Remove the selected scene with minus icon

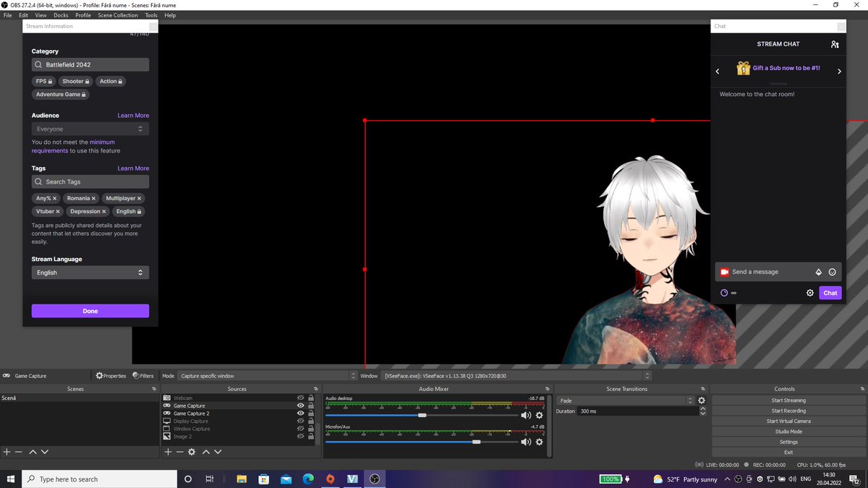19,452
